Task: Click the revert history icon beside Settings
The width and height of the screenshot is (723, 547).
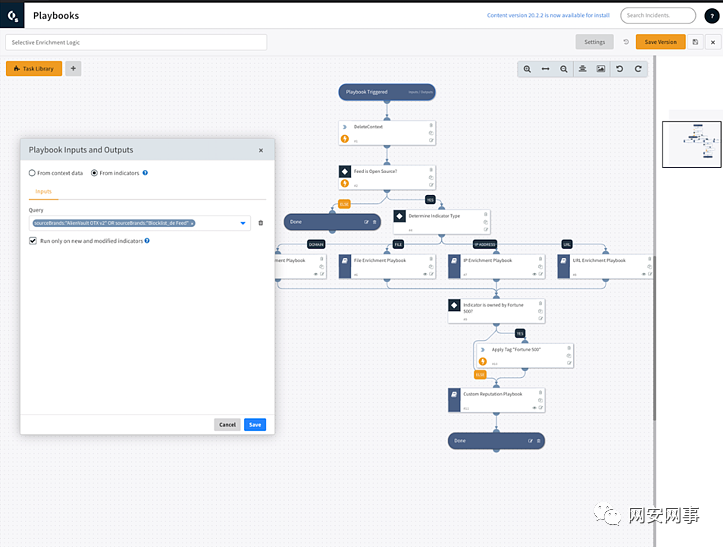Action: point(626,42)
